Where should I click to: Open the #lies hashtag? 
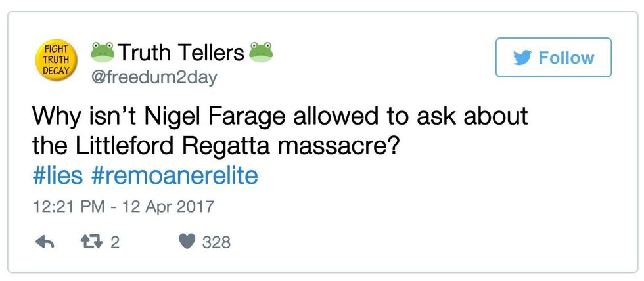(59, 177)
